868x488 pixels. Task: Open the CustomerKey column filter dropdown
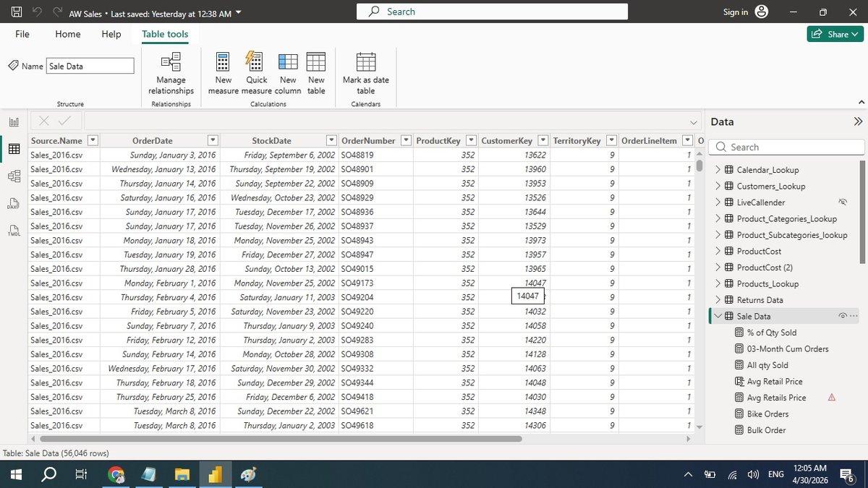click(542, 140)
